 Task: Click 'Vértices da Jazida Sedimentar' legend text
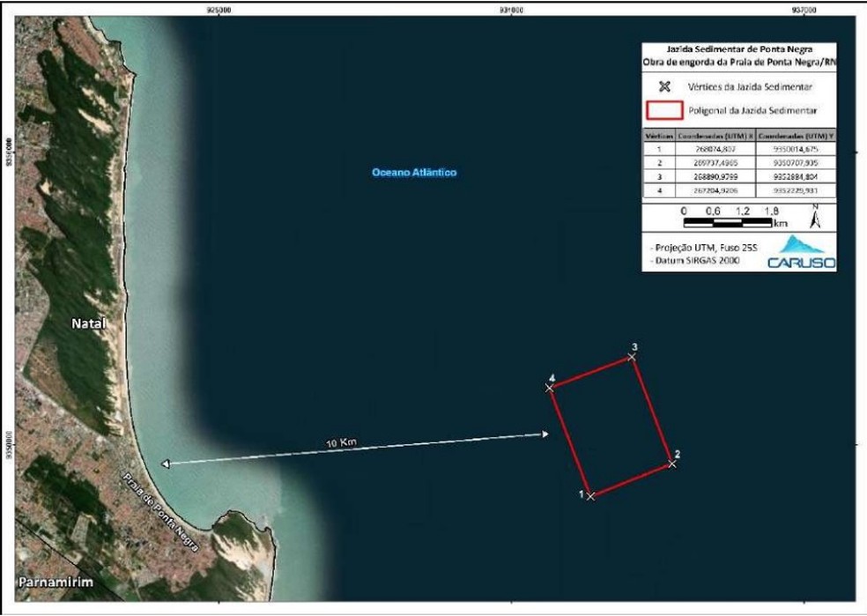[750, 87]
